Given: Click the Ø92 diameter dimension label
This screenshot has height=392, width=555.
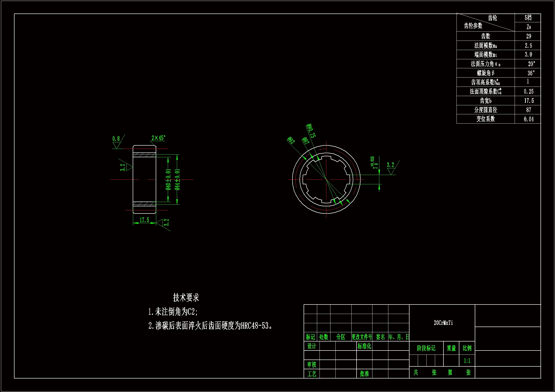Looking at the screenshot, I should pyautogui.click(x=291, y=140).
